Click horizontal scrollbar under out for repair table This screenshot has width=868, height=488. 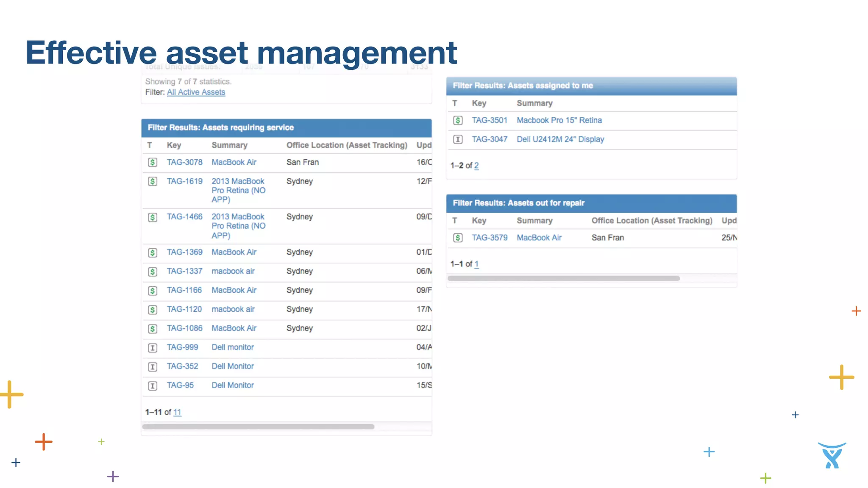[x=564, y=278]
